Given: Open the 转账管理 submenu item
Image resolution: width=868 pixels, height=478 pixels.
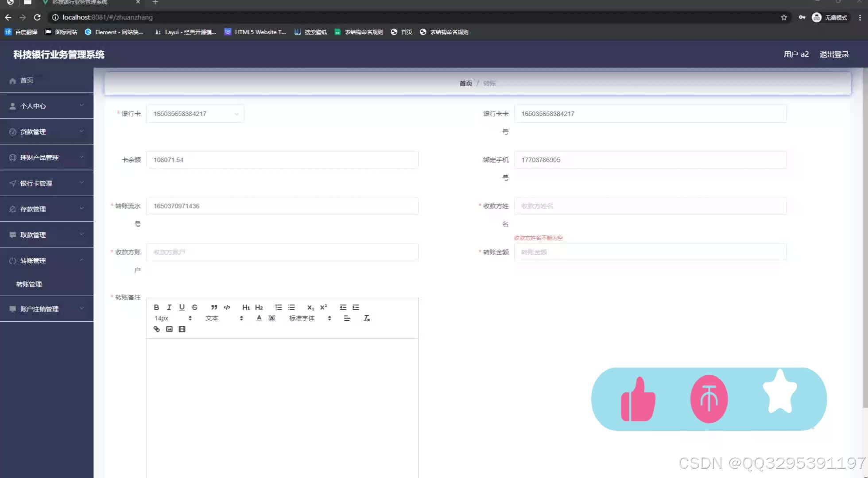Looking at the screenshot, I should point(46,284).
